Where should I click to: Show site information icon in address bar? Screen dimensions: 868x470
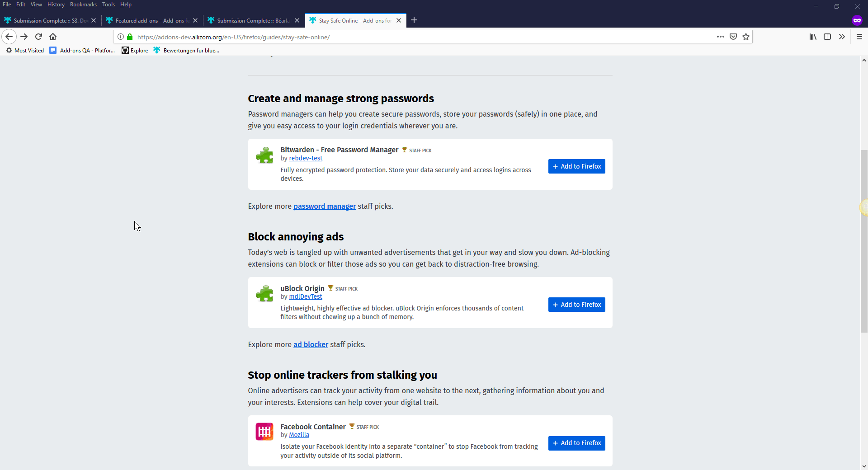(121, 37)
